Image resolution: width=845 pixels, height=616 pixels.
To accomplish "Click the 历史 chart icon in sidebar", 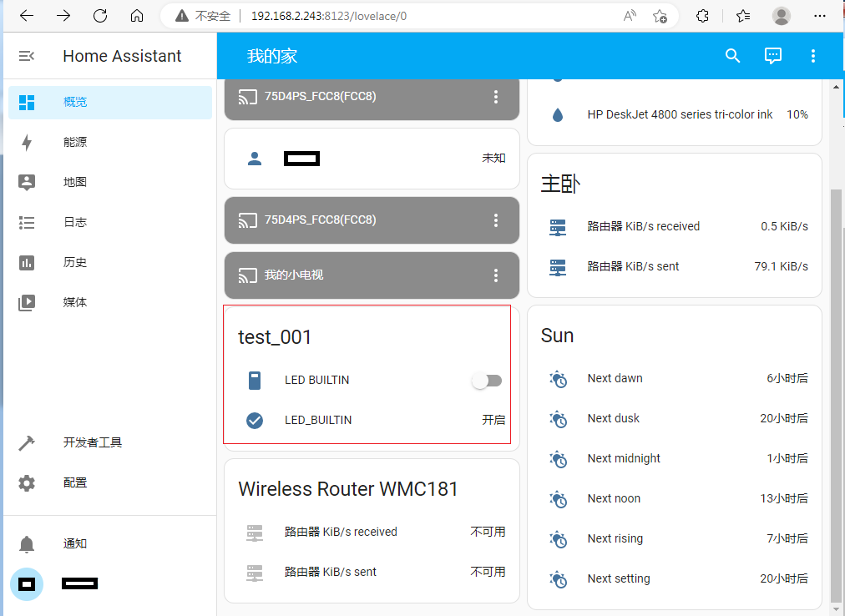I will pyautogui.click(x=27, y=263).
